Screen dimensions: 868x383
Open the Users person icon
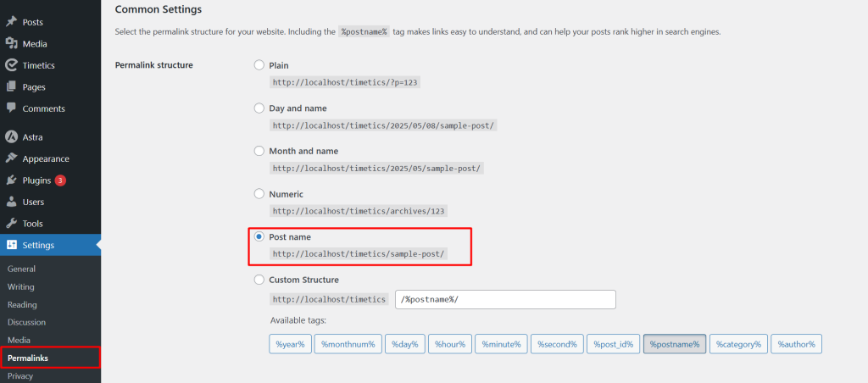coord(11,202)
